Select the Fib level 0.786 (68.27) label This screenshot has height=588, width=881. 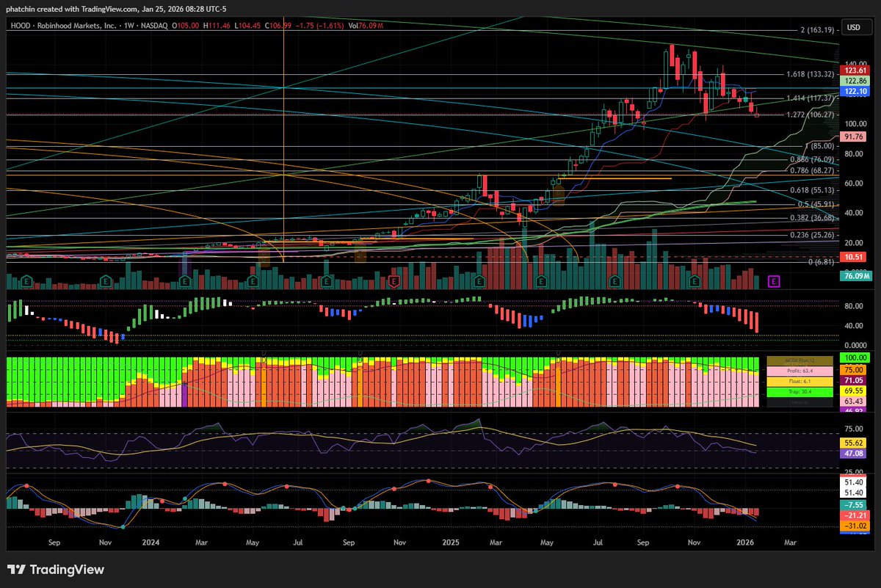[x=811, y=170]
